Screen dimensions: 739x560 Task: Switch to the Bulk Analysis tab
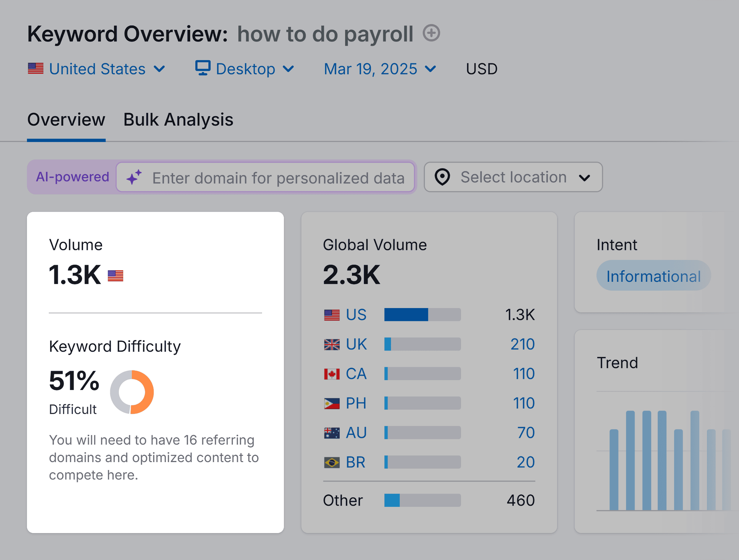pos(178,120)
